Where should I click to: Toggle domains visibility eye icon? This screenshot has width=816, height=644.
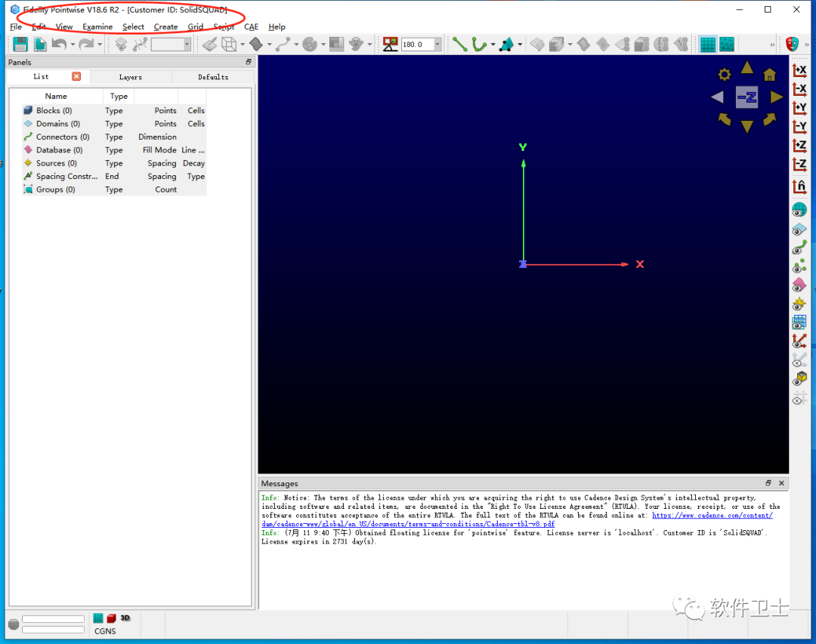[799, 230]
